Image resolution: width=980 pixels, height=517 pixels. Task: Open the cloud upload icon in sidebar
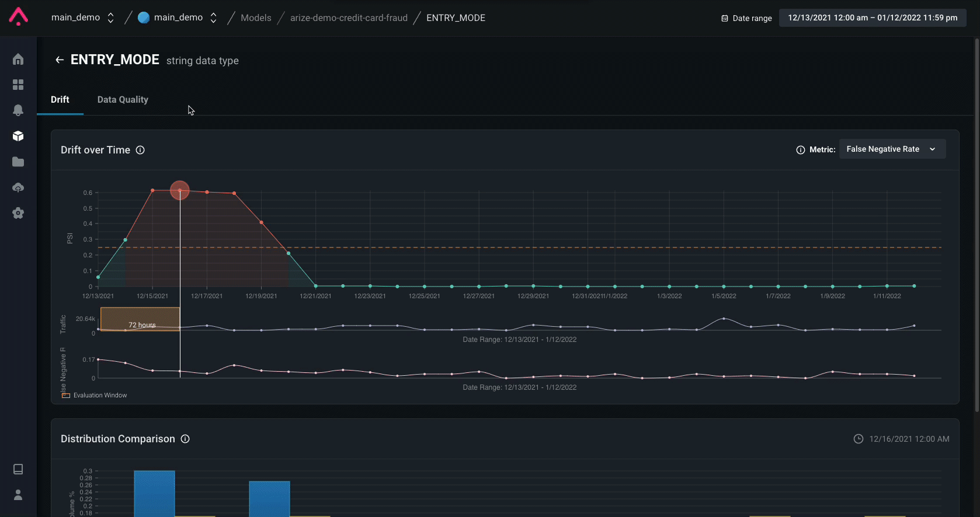point(18,187)
